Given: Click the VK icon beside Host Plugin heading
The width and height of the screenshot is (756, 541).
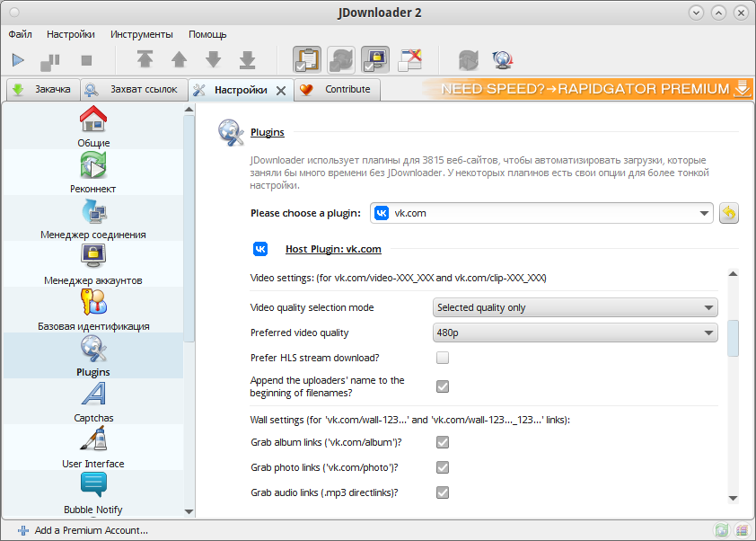Looking at the screenshot, I should 260,249.
